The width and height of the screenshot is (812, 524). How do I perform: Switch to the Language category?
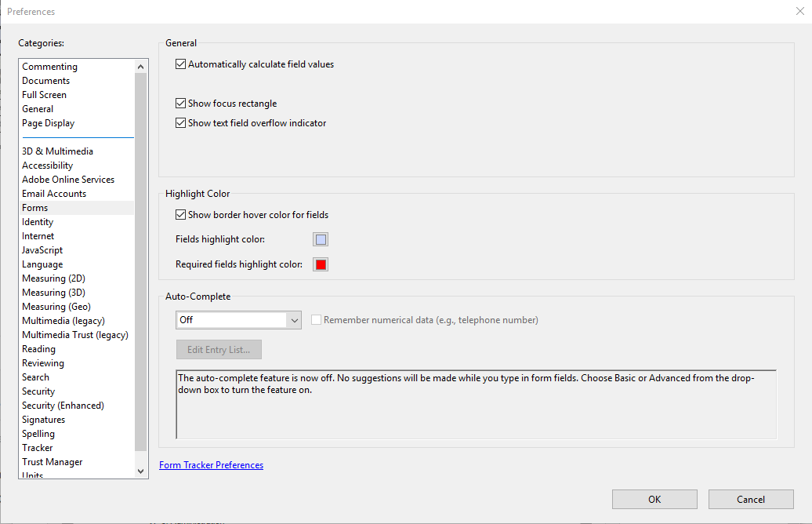coord(42,264)
